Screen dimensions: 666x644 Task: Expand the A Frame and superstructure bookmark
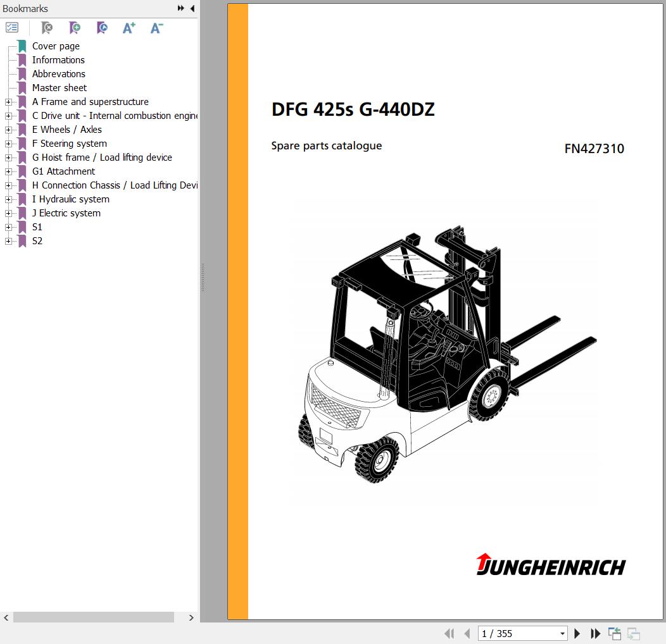click(8, 102)
